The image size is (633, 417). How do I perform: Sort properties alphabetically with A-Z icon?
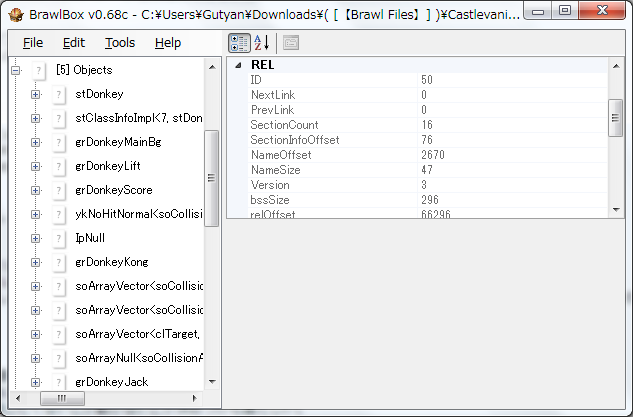coord(262,43)
